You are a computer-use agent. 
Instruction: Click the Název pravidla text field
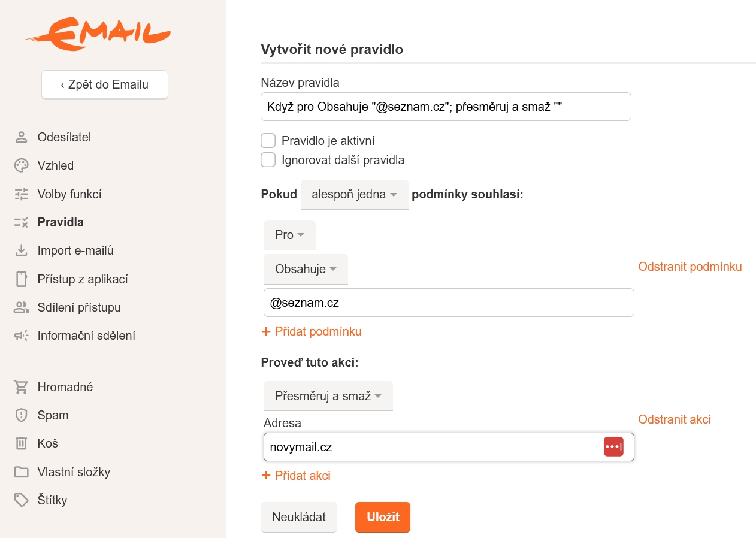[x=446, y=107]
